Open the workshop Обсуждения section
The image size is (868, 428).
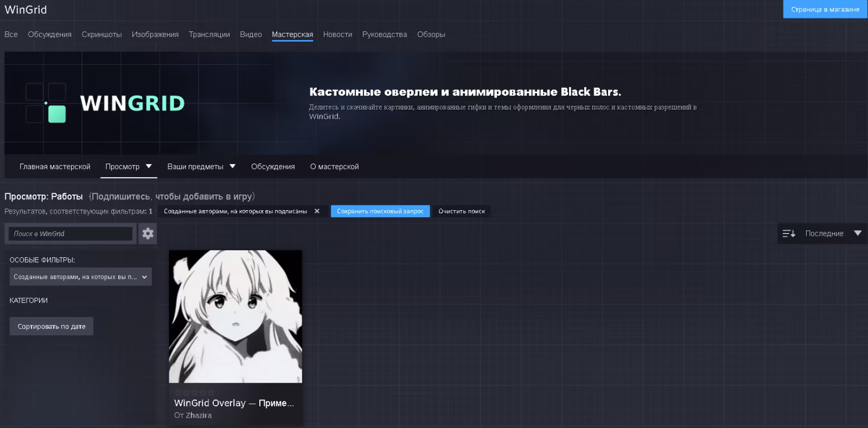point(273,167)
